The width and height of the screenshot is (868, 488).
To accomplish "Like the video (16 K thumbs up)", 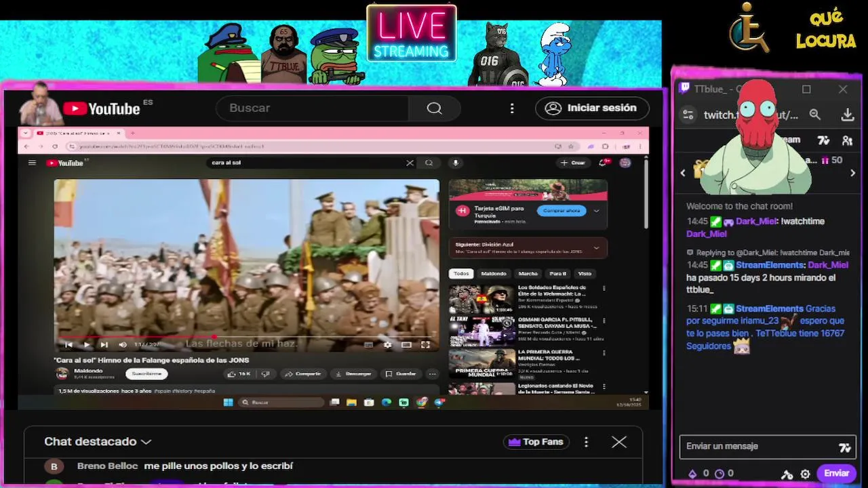I will point(239,373).
